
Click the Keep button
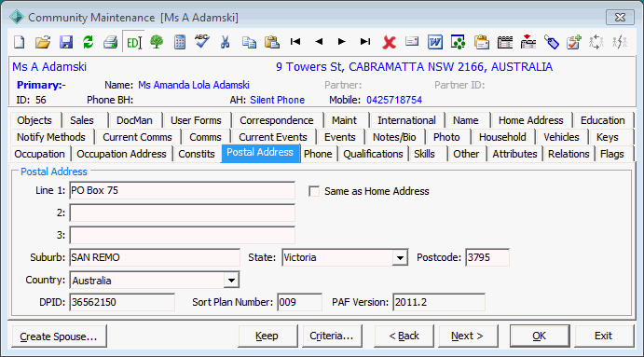tap(267, 336)
